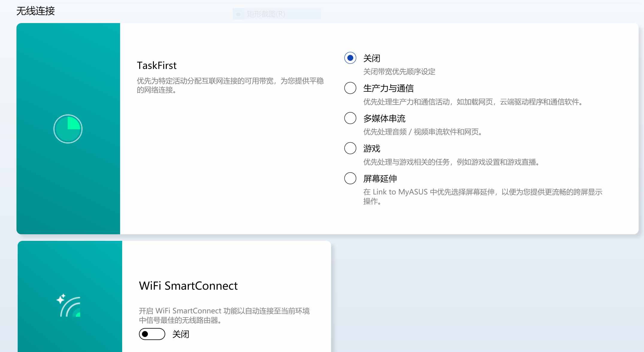Click the 优先处理与游戏相关的任务 description text

(x=451, y=162)
